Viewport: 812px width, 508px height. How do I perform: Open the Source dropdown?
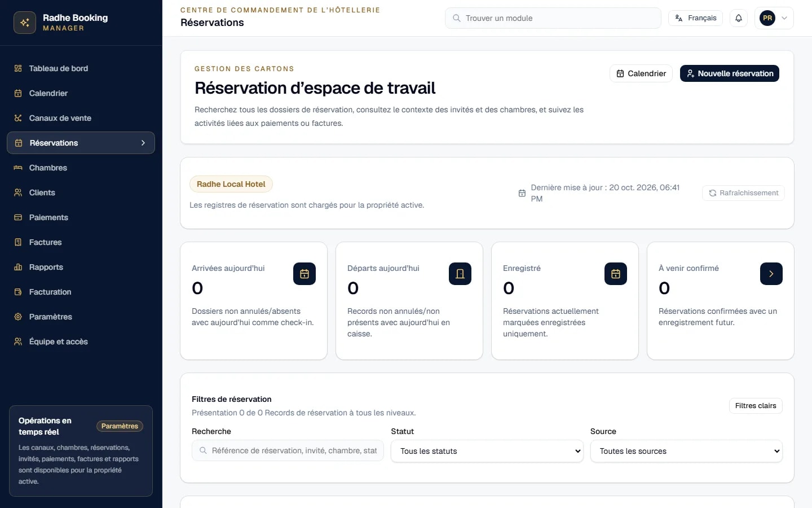pyautogui.click(x=686, y=451)
